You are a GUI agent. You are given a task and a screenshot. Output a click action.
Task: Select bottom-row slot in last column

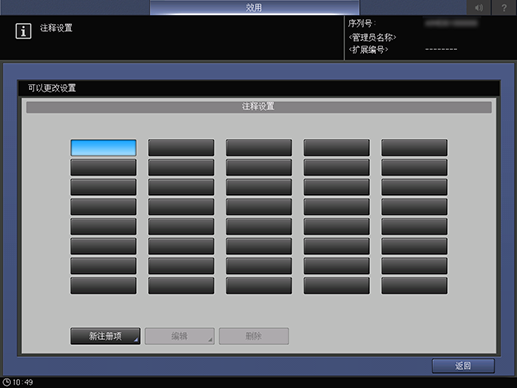414,286
